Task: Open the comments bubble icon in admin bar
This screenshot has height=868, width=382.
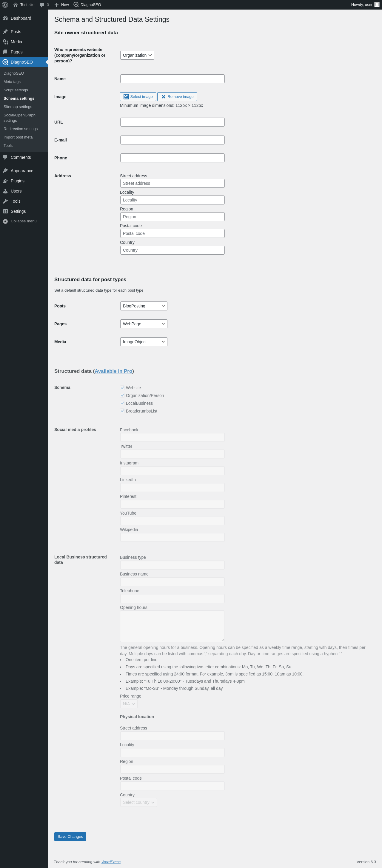Action: [42, 5]
